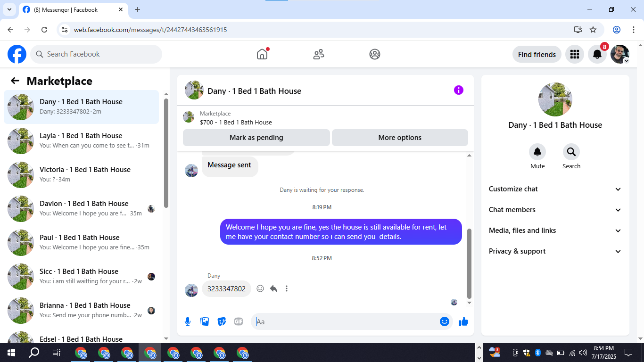Viewport: 644px width, 362px height.
Task: Open the Friends icon in top navigation
Action: click(319, 54)
